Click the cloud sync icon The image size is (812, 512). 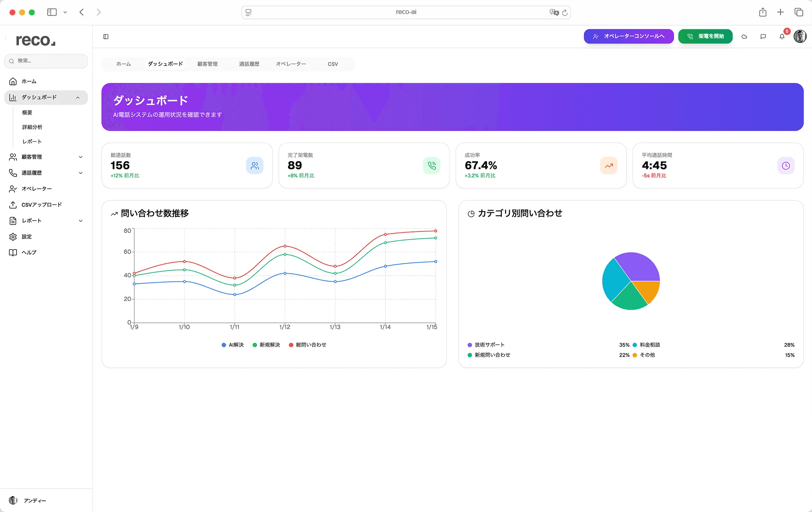744,36
